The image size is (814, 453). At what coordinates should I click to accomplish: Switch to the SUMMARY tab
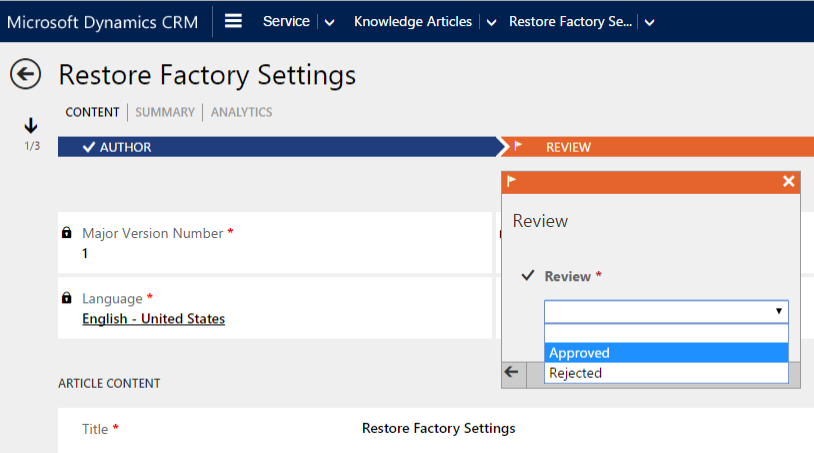pyautogui.click(x=165, y=112)
